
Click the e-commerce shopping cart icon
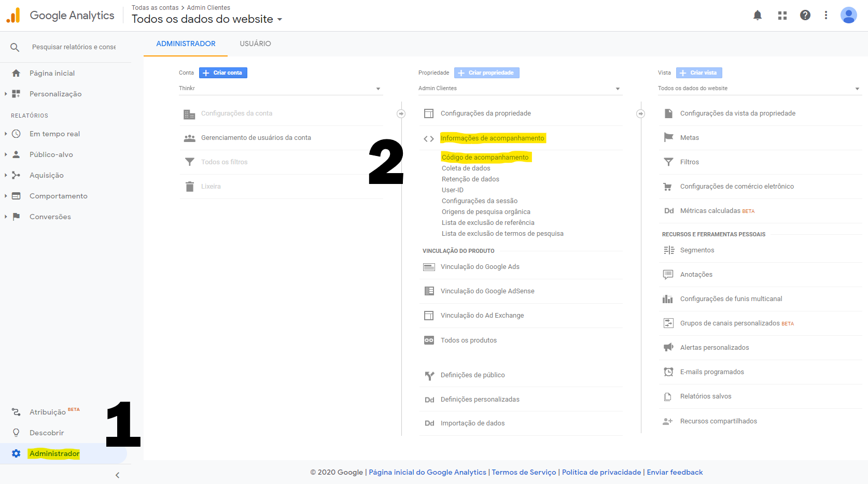pyautogui.click(x=668, y=187)
